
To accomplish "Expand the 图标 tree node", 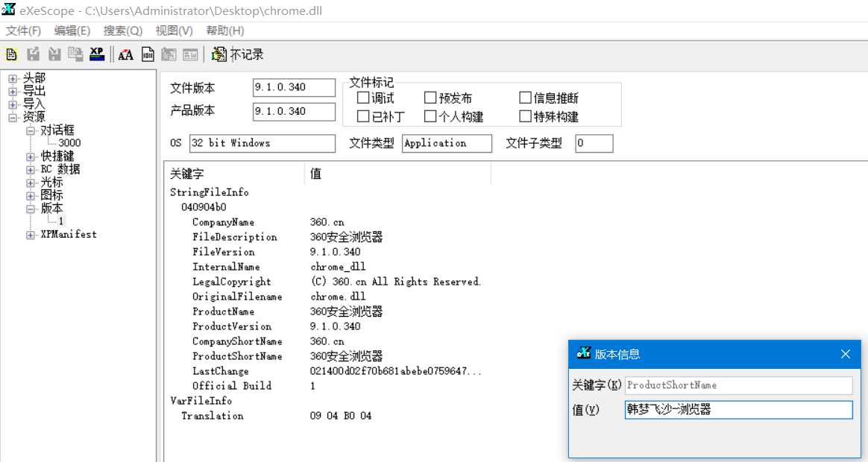I will click(x=31, y=196).
